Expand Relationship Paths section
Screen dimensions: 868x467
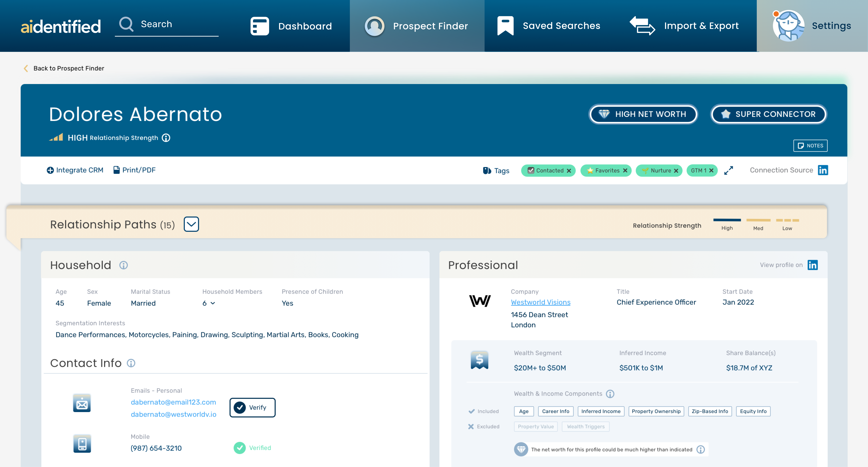click(191, 224)
